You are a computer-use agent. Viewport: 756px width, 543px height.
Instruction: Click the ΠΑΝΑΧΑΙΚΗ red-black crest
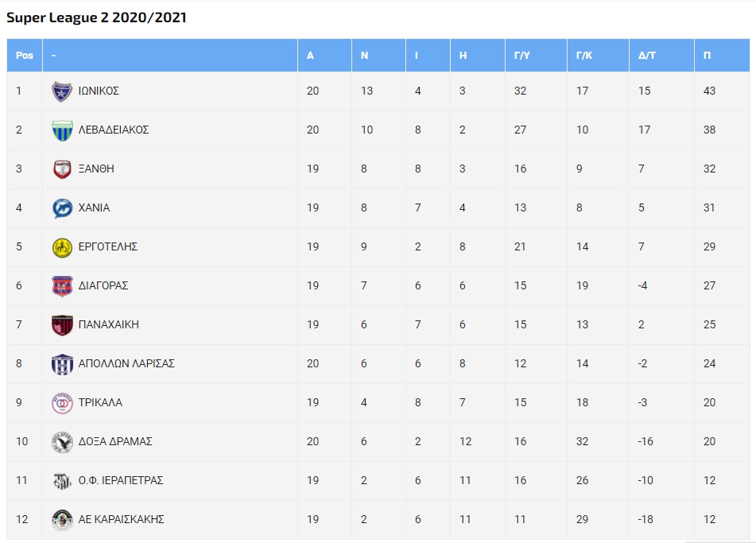[62, 325]
